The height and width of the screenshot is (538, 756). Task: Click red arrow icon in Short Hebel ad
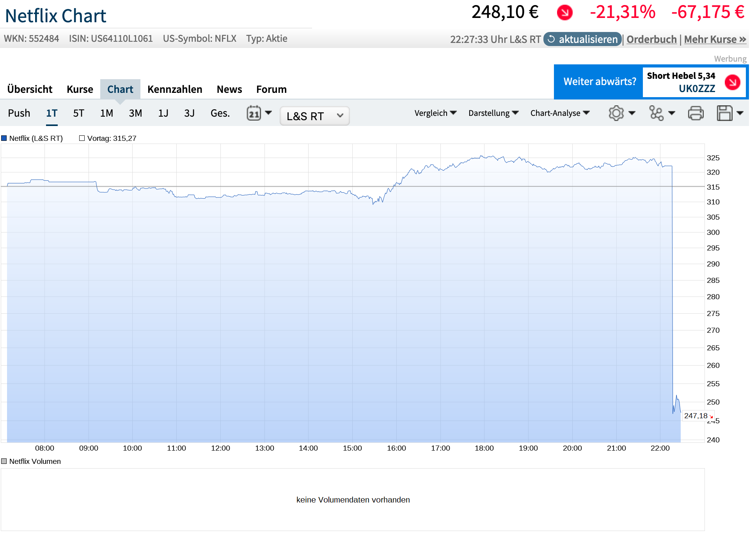[732, 82]
